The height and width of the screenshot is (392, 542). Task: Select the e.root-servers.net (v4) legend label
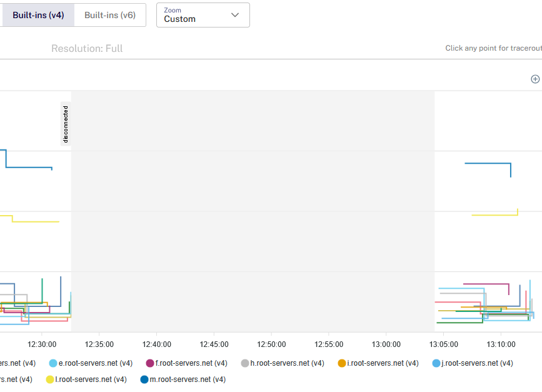96,363
